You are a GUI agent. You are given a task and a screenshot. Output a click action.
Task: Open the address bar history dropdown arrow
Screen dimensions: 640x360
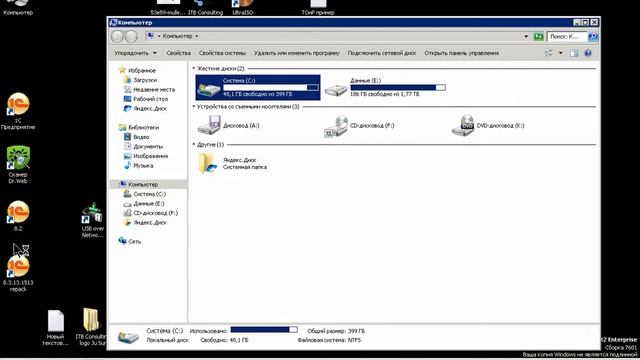pyautogui.click(x=526, y=37)
